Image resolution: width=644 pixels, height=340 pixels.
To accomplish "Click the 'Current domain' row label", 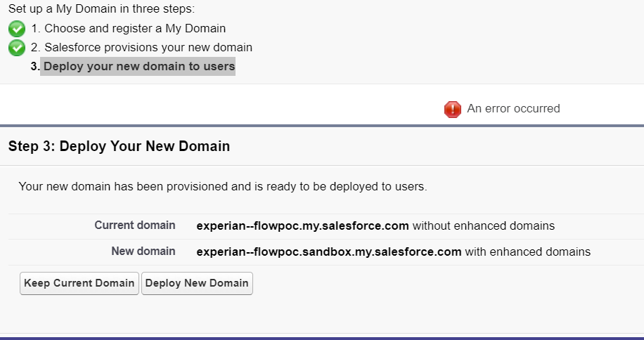I will click(x=135, y=225).
